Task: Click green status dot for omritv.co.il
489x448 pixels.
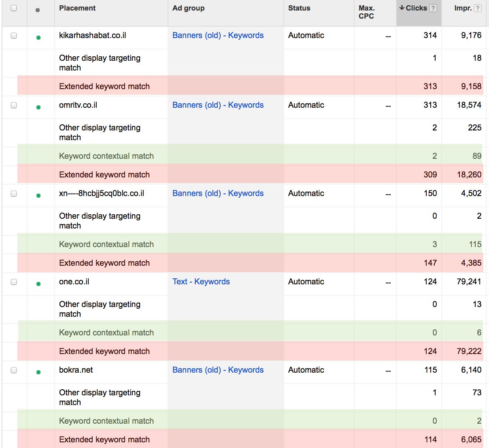Action: tap(38, 107)
